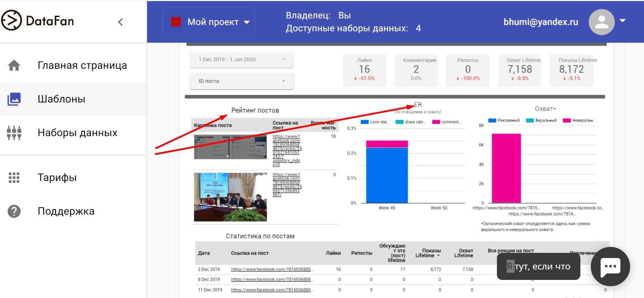Click the pink Невиральный reach bar

pos(506,168)
